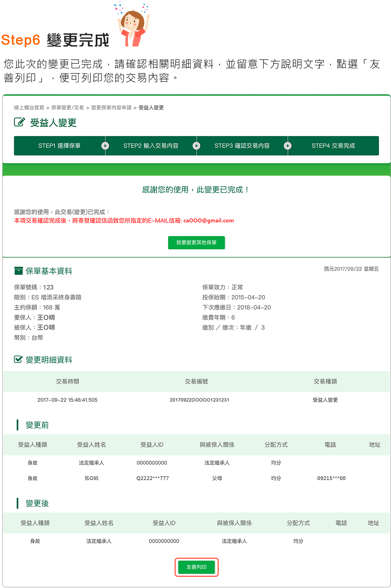
Task: Click the 變更前 section heading
Action: (37, 425)
